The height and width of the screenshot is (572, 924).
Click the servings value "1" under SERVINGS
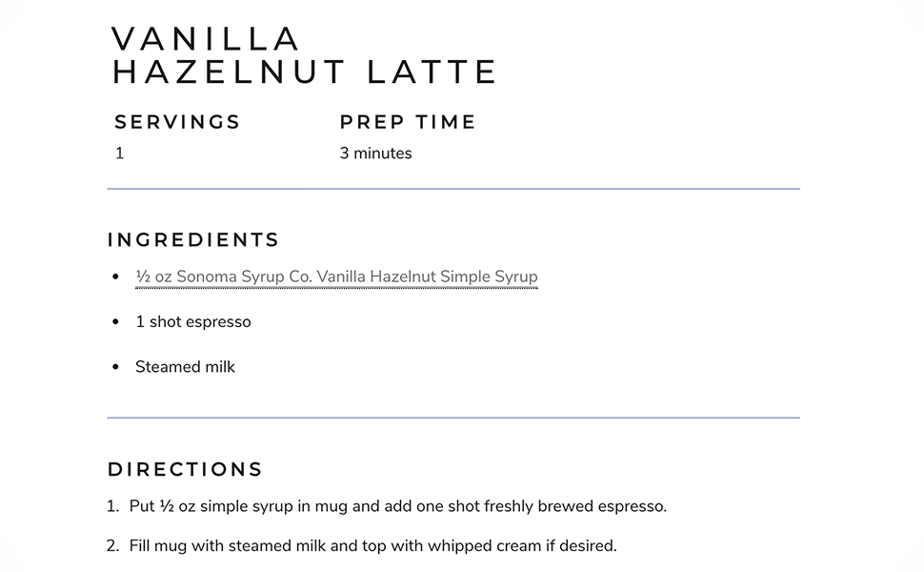pos(120,153)
